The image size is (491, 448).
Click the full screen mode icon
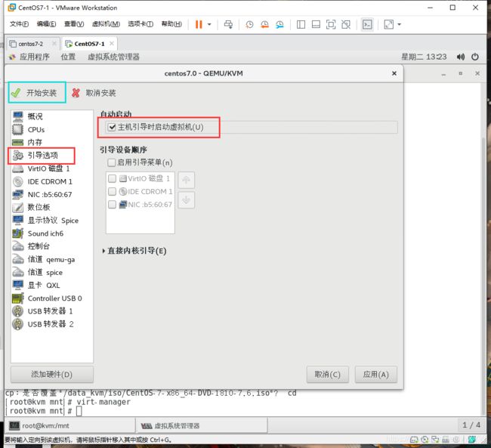331,24
